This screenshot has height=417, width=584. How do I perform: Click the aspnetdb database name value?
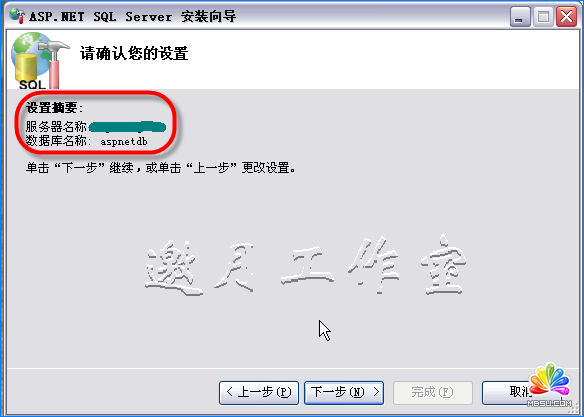124,141
